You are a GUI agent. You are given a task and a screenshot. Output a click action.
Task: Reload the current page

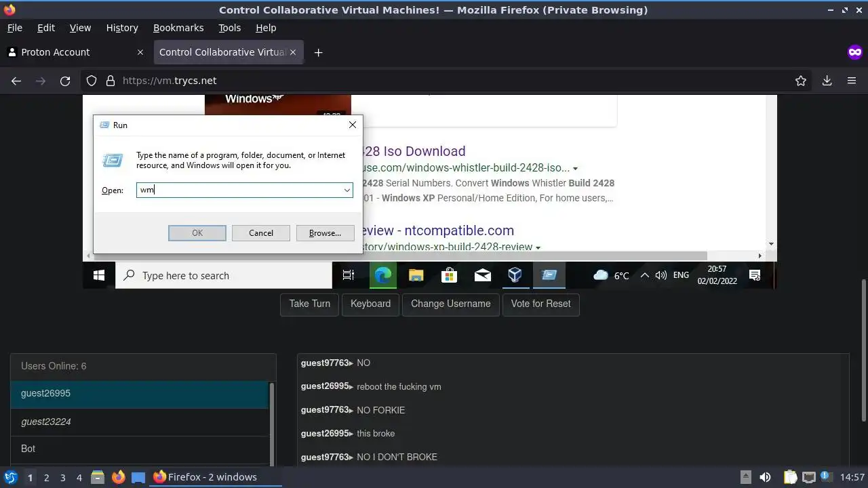coord(65,81)
